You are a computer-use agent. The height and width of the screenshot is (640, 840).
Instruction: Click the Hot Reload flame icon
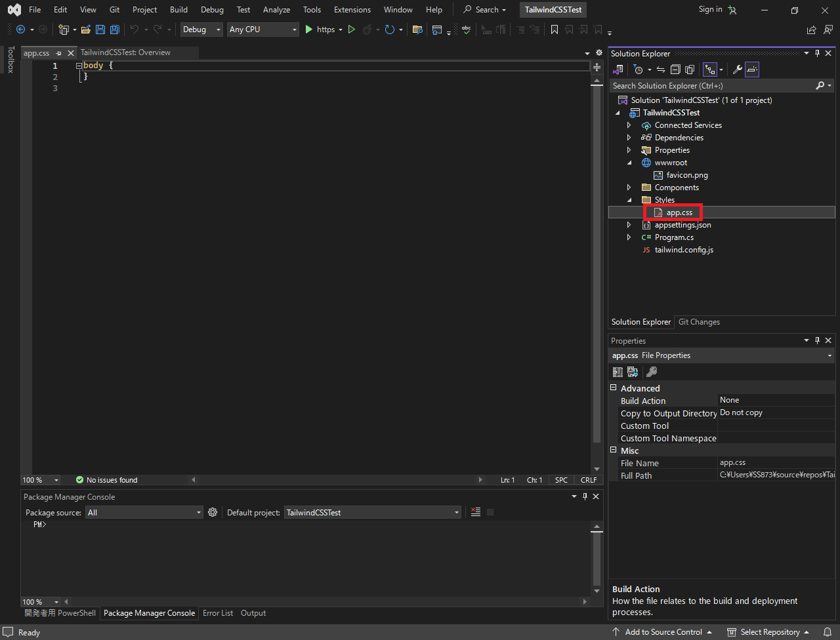(367, 30)
